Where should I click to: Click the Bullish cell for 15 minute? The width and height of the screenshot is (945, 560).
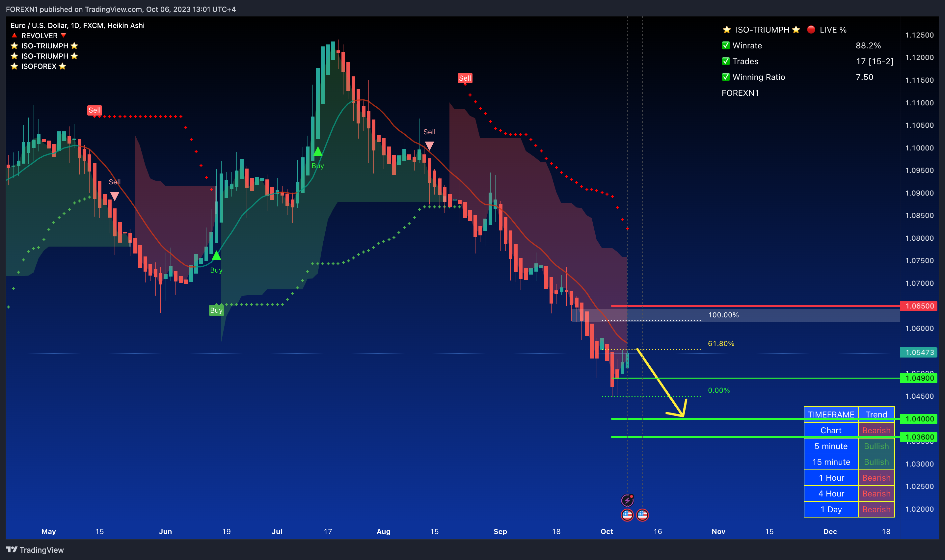point(876,462)
